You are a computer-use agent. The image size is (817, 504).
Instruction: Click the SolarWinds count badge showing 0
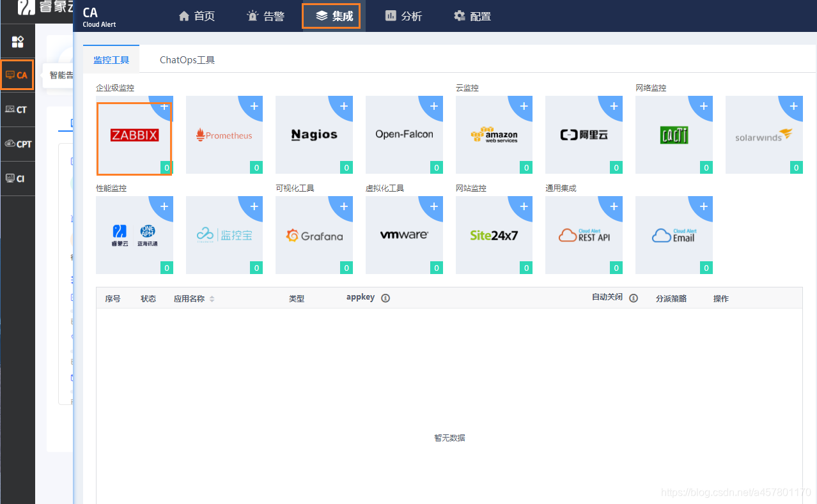(x=796, y=168)
